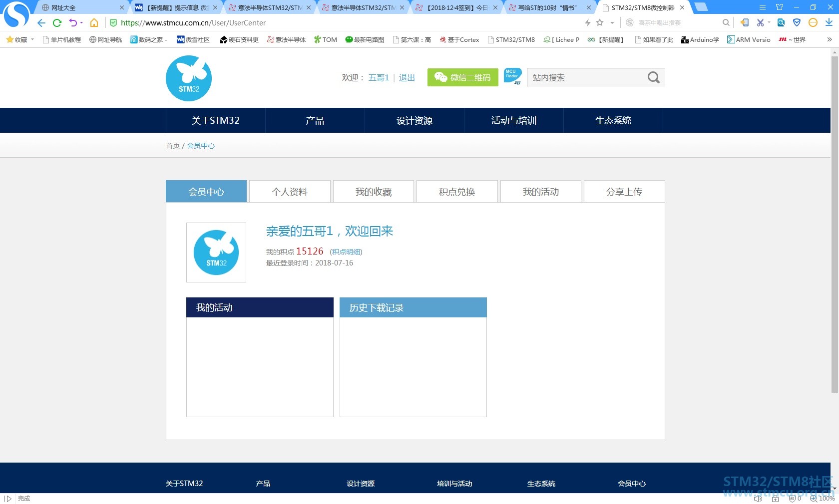
Task: Open the downloads arrow icon
Action: [829, 22]
